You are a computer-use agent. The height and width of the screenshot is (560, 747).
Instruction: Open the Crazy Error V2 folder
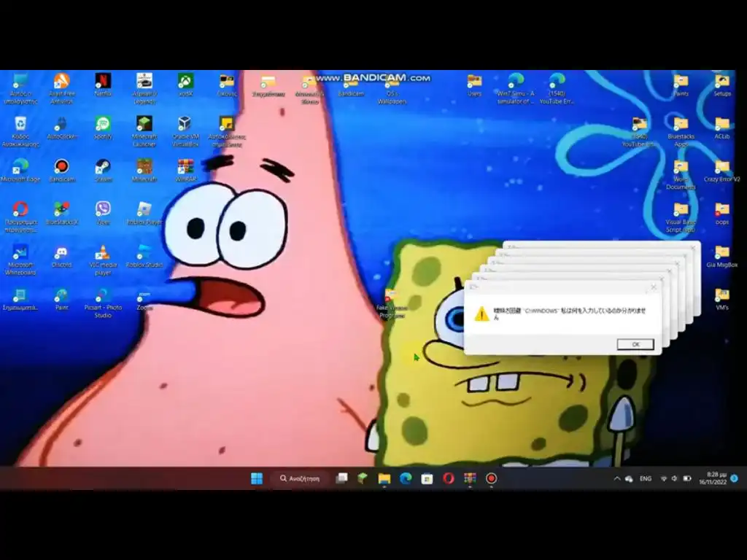click(722, 171)
